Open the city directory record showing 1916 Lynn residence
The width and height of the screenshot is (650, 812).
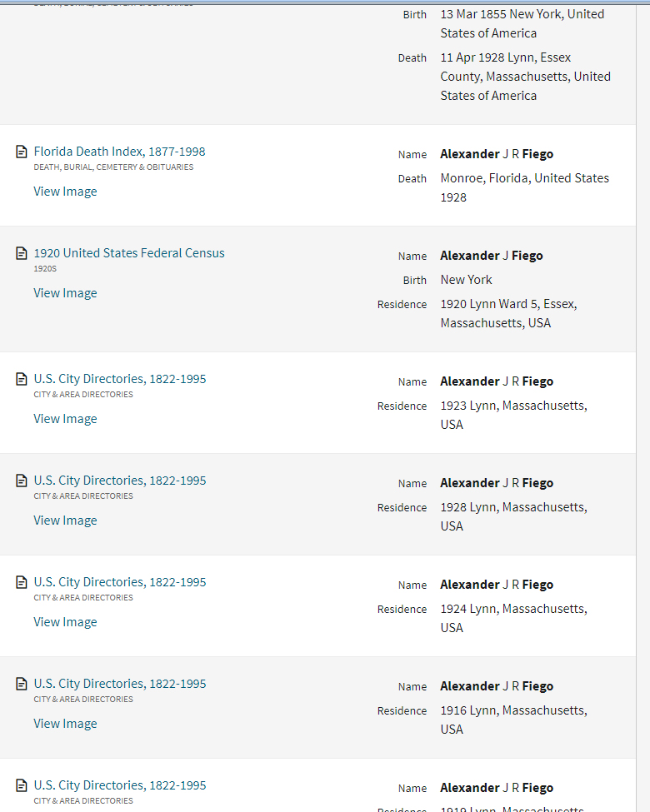(x=119, y=683)
